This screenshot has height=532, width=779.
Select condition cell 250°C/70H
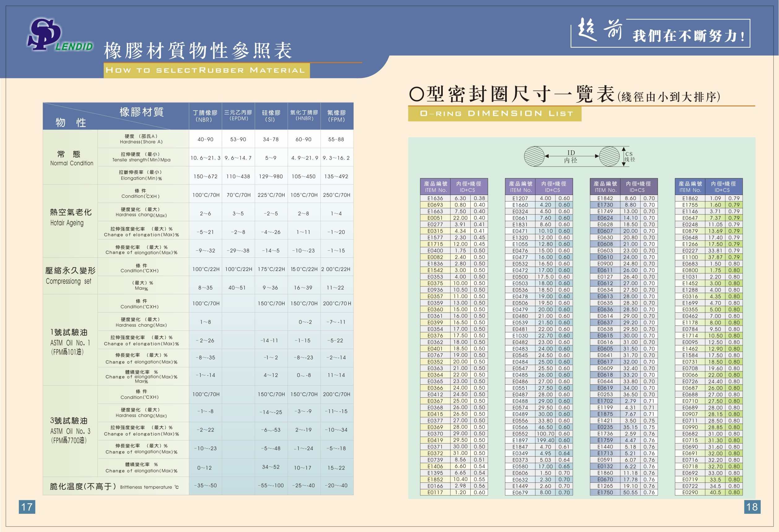[337, 195]
